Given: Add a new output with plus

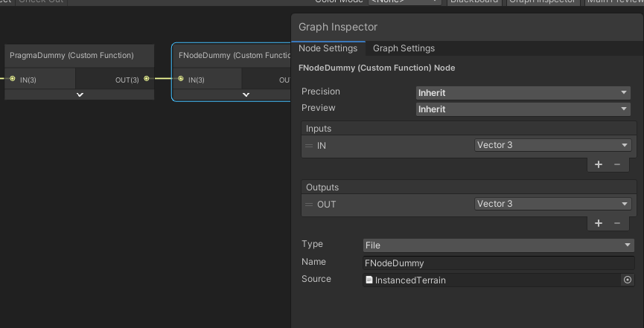Looking at the screenshot, I should (599, 223).
